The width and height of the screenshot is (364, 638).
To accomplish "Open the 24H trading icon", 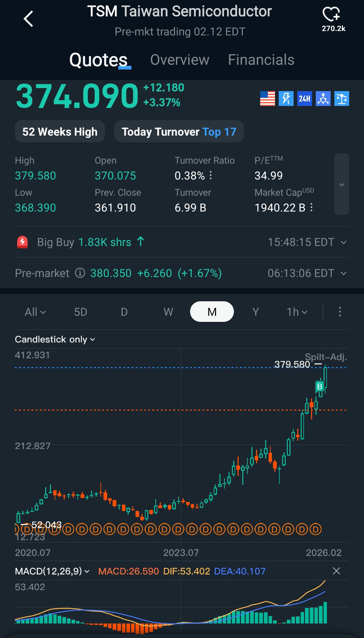I will click(305, 99).
